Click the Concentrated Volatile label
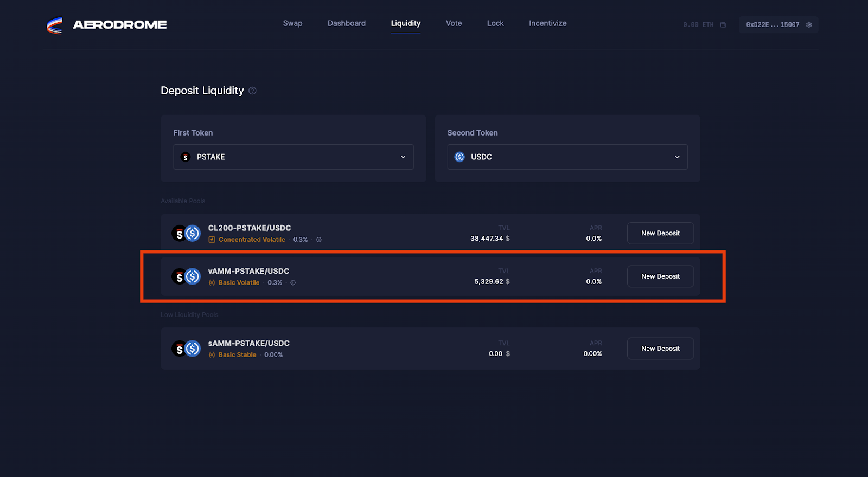The height and width of the screenshot is (477, 868). (x=252, y=240)
